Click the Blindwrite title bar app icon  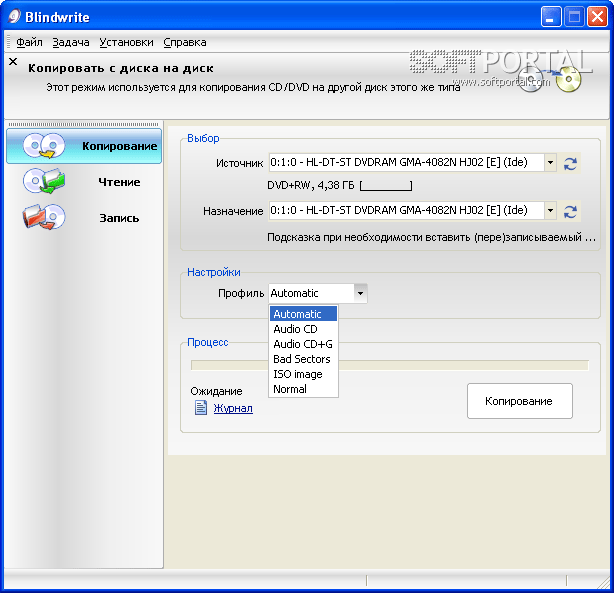(x=15, y=16)
